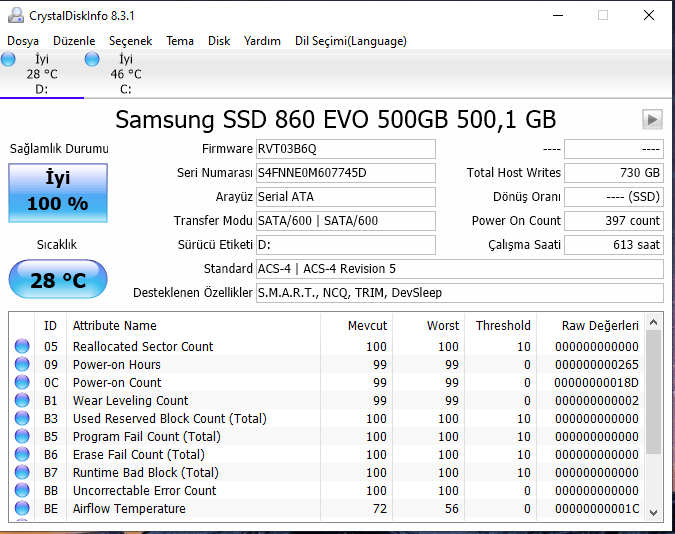Click Power On Count value 397 count
Screen dimensions: 675x534
[614, 221]
